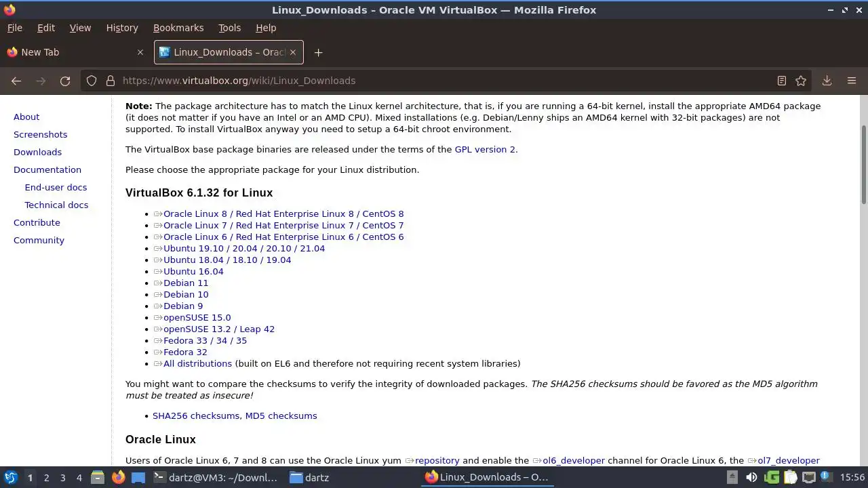
Task: Click the removable media eject tray icon
Action: pyautogui.click(x=732, y=477)
